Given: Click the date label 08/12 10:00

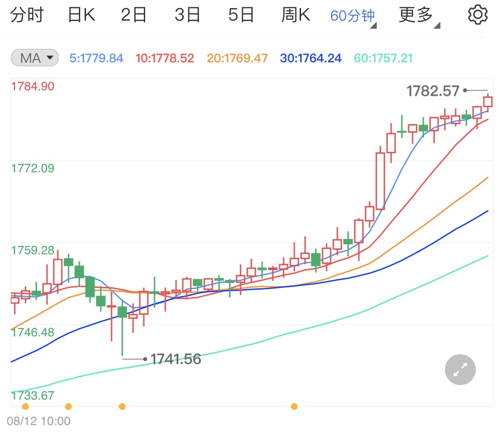Looking at the screenshot, I should click(39, 421).
